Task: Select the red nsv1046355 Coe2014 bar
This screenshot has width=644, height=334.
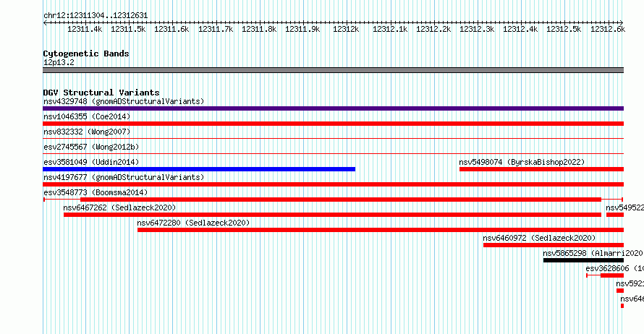Action: (x=333, y=124)
